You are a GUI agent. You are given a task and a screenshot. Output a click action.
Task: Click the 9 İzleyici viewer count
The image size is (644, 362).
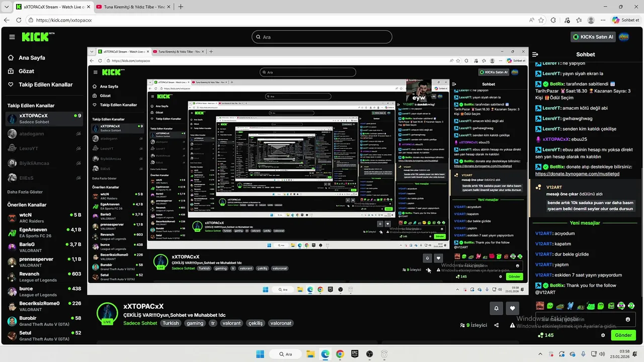(x=473, y=325)
